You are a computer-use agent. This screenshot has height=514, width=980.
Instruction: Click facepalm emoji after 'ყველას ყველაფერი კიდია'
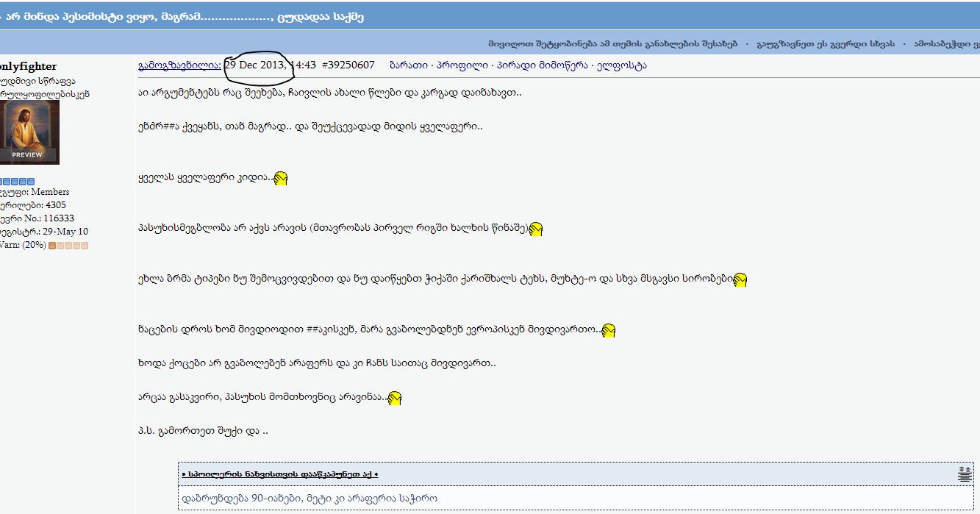pyautogui.click(x=280, y=178)
